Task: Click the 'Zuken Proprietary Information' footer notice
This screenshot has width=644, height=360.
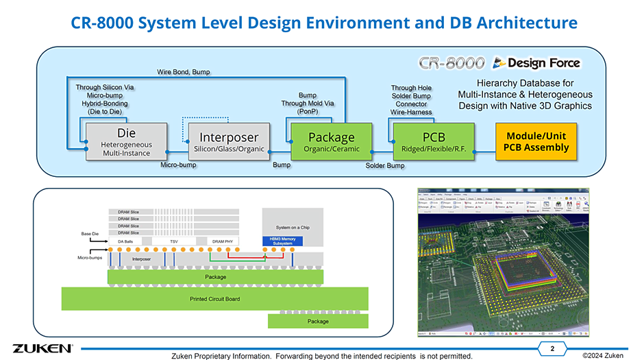Action: [x=322, y=356]
